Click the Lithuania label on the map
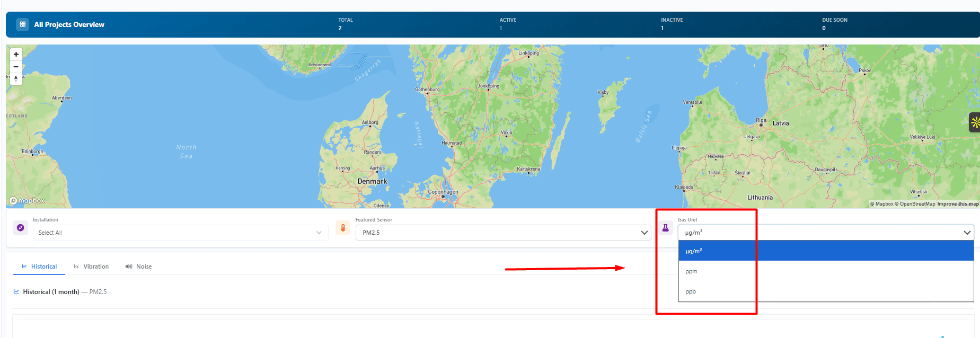Viewport: 980px width, 338px height. click(x=760, y=198)
